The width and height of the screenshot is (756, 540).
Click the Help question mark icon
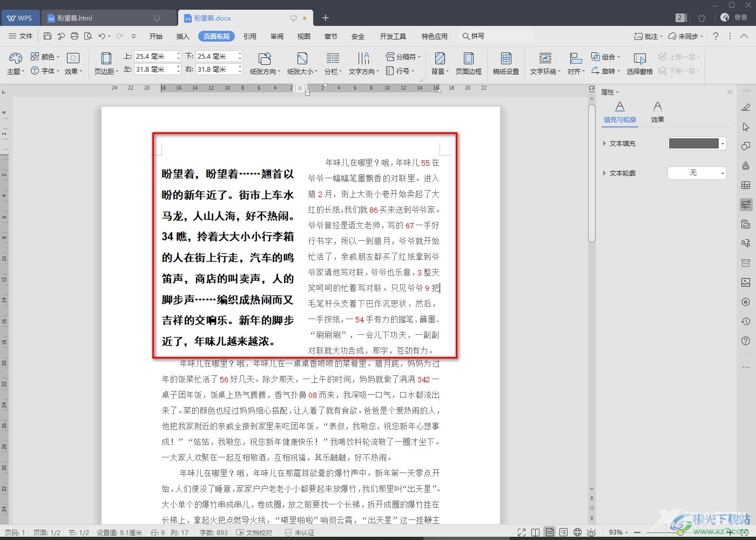pyautogui.click(x=715, y=36)
